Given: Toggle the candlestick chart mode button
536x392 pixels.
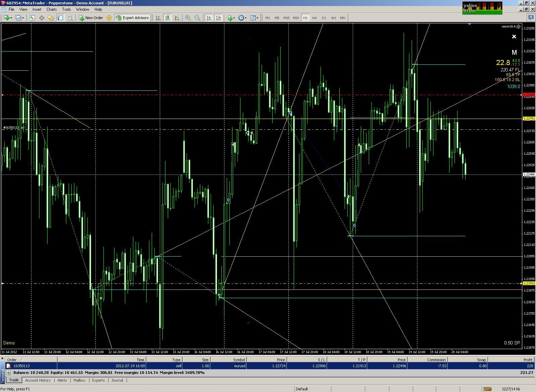Looking at the screenshot, I should point(167,18).
